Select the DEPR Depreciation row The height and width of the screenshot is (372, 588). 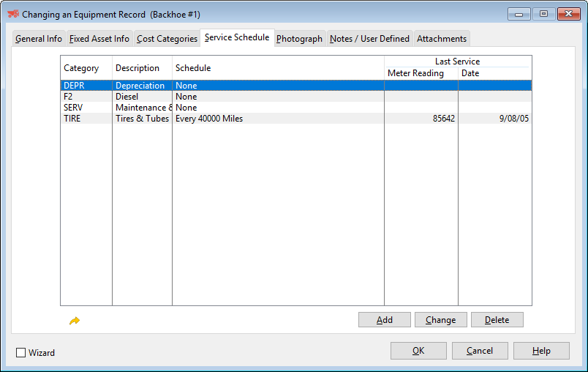click(x=219, y=86)
